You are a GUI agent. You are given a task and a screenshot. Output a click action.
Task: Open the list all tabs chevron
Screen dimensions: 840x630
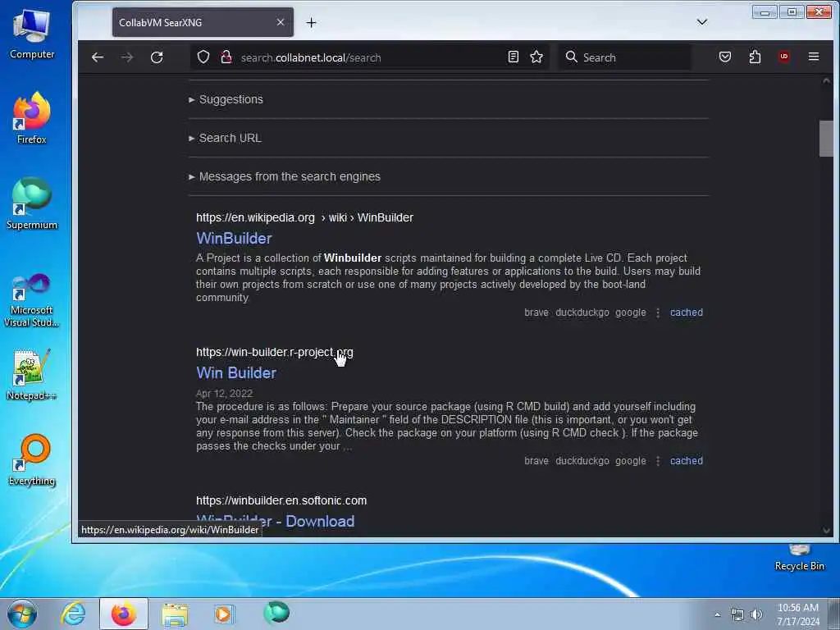[702, 22]
